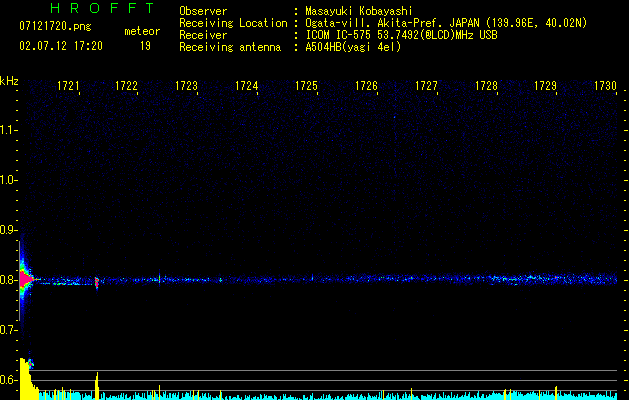
Task: Click the 0.8 kHz frequency label
Action: tap(8, 280)
